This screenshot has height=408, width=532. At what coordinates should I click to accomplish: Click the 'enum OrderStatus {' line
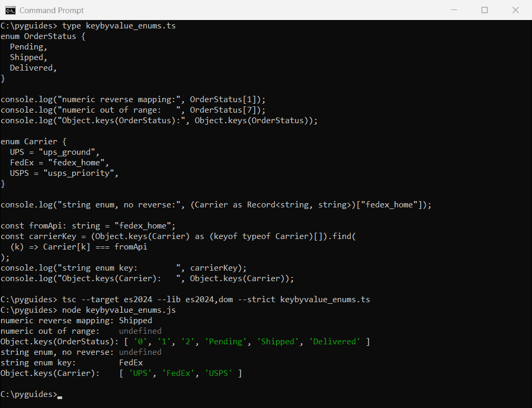(43, 36)
